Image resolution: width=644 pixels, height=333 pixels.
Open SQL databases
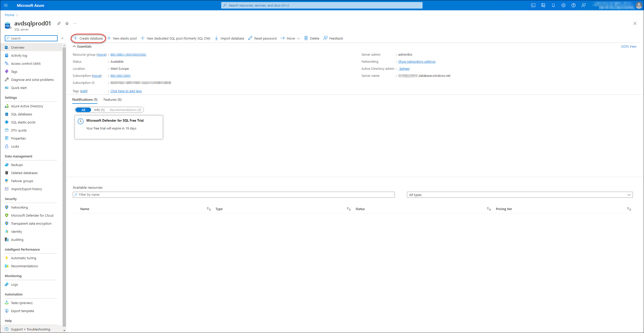point(31,114)
